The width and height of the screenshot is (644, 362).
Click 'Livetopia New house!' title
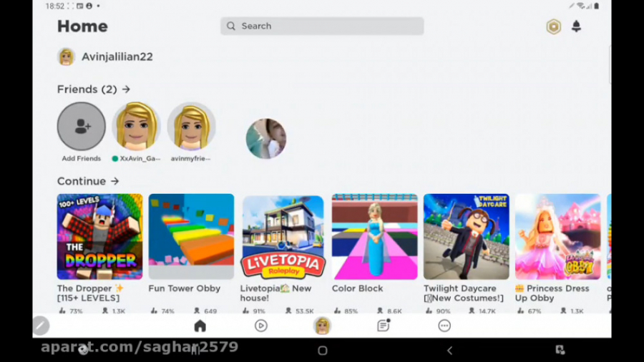pos(275,293)
